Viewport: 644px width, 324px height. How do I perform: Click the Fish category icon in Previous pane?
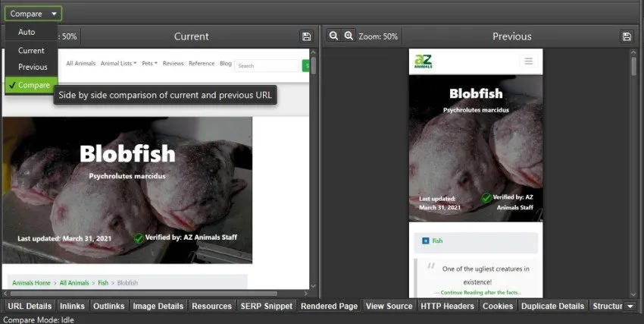[425, 241]
